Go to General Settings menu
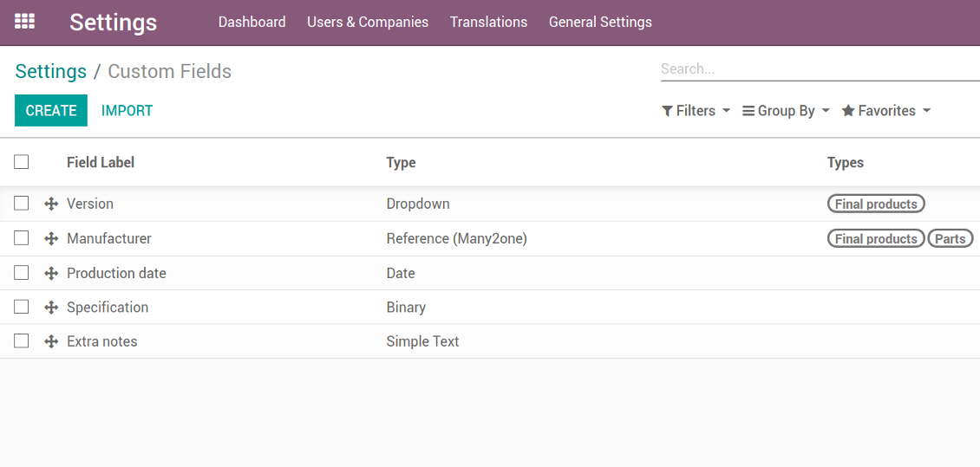This screenshot has width=980, height=467. (x=600, y=22)
